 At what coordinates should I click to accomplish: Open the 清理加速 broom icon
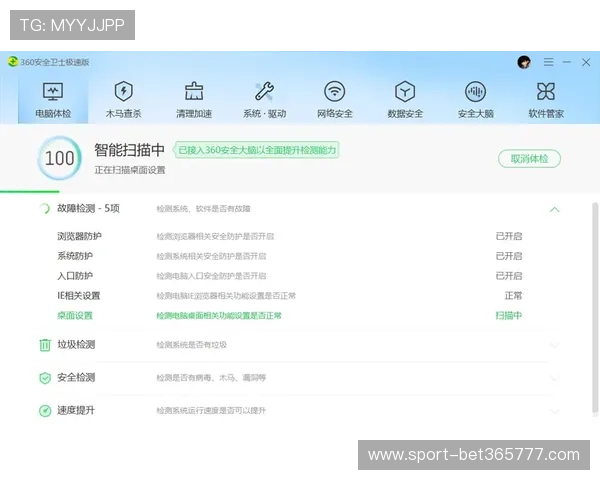click(x=194, y=91)
